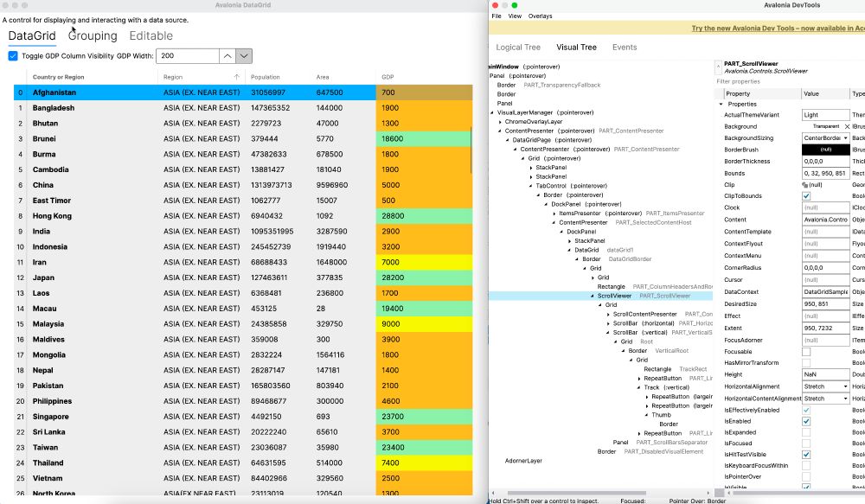Viewport: 865px width, 504px height.
Task: Toggle the IsKeyboardFocusWithin checkbox
Action: (x=806, y=465)
